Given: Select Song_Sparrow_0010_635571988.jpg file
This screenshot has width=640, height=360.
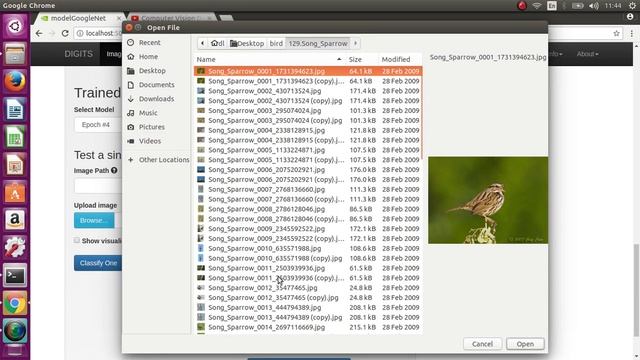Looking at the screenshot, I should point(308,248).
